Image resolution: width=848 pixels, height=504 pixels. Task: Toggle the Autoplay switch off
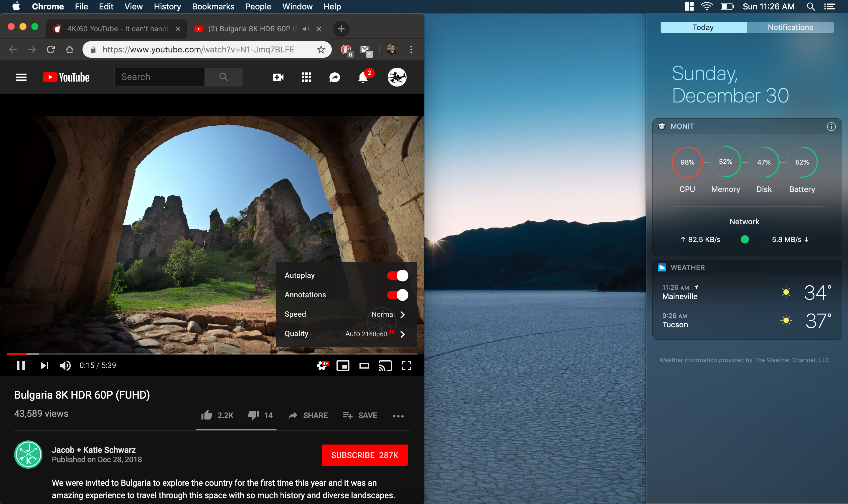tap(397, 276)
